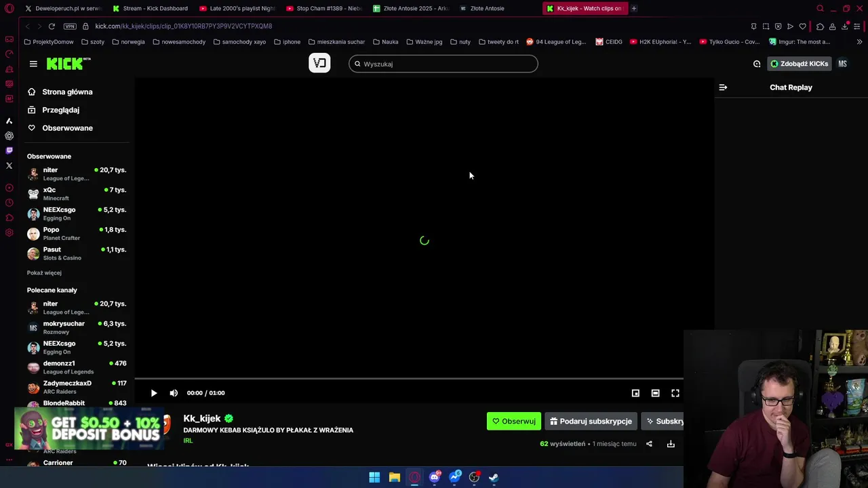Open the IRL category link
This screenshot has height=488, width=868.
(x=188, y=441)
